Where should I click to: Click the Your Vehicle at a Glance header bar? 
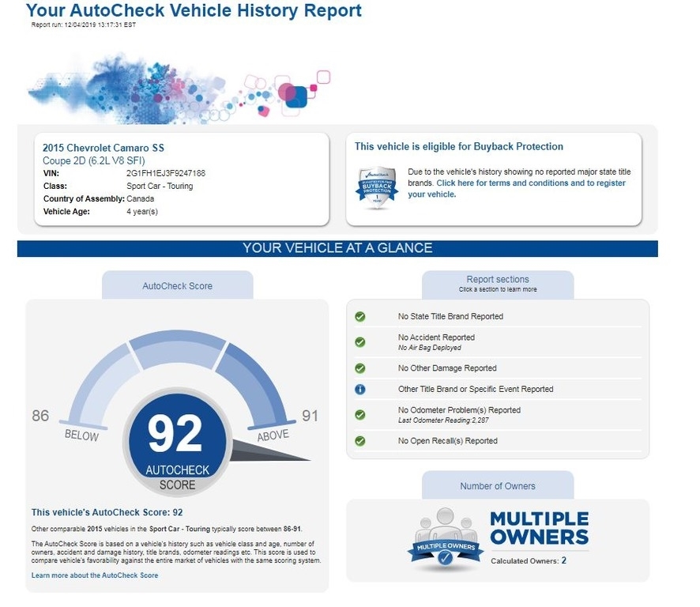pos(337,248)
